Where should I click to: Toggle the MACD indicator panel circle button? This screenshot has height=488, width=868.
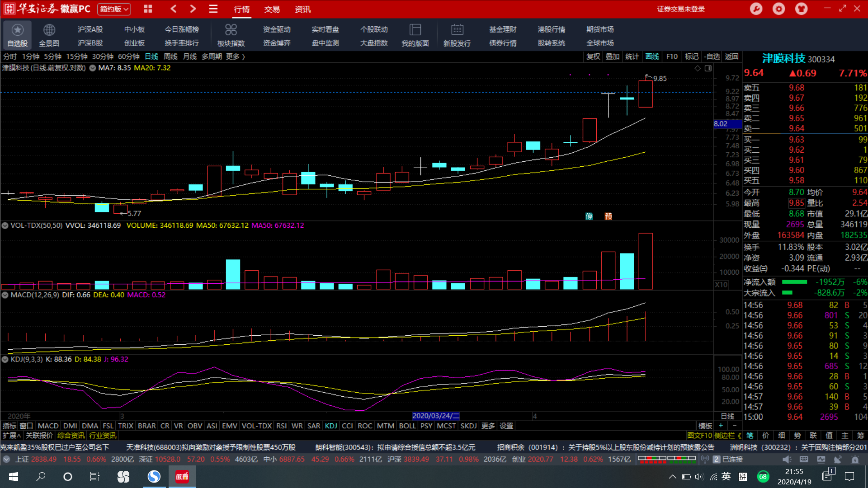point(5,295)
